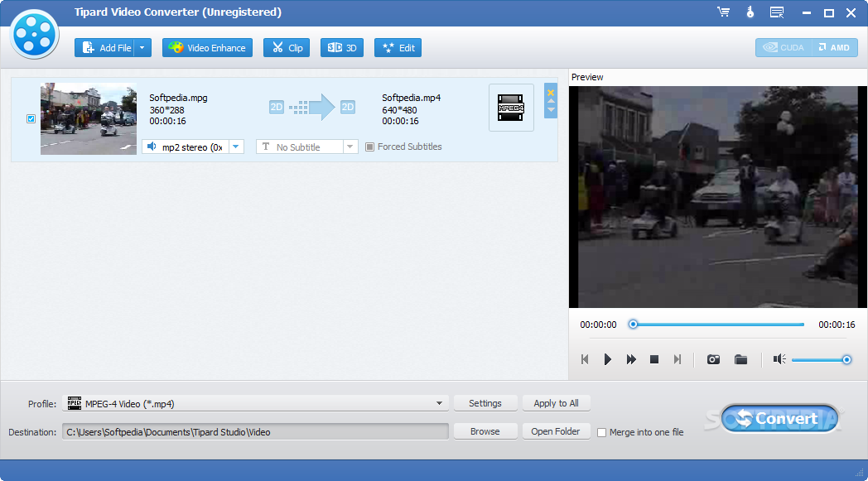Move the file down in list

tap(551, 109)
